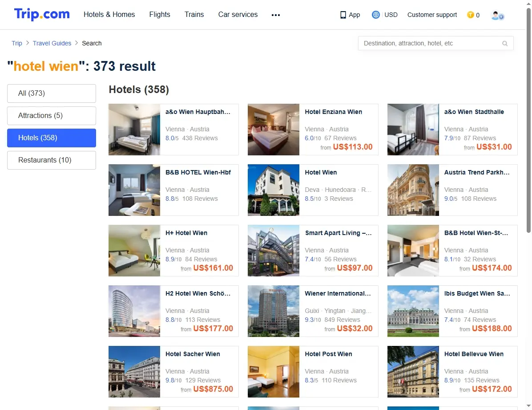Image resolution: width=532 pixels, height=410 pixels.
Task: Click the globe language icon
Action: (375, 15)
